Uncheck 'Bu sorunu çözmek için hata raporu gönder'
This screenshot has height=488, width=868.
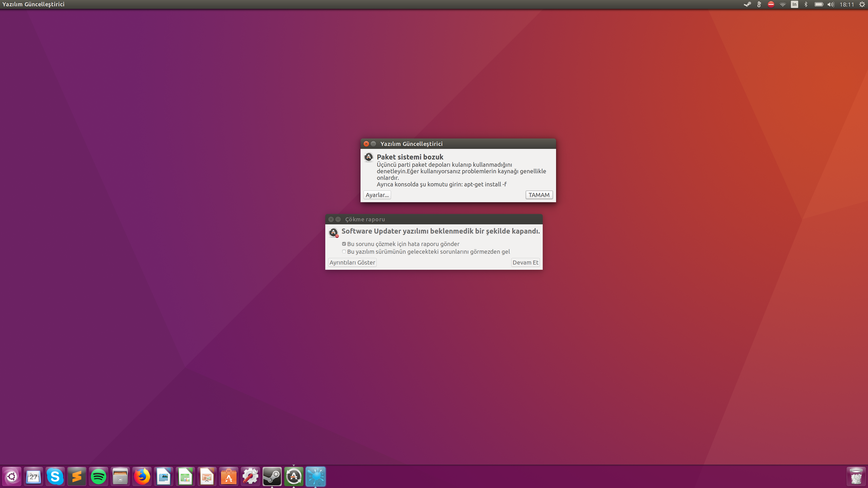click(x=344, y=244)
